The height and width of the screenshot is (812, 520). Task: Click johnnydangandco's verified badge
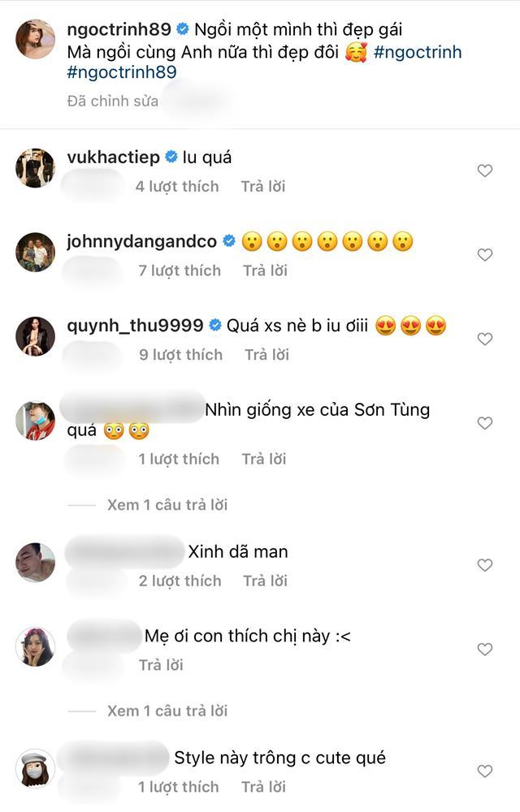[227, 241]
